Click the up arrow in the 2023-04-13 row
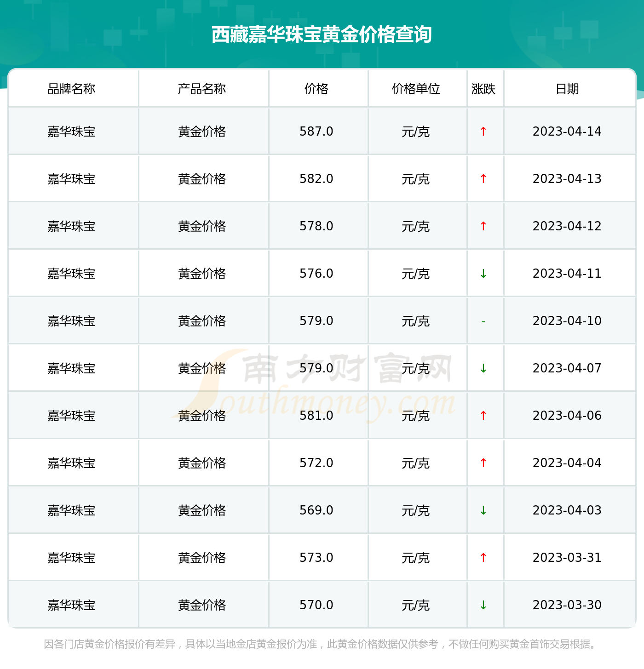Viewport: 644px width, 669px height. coord(483,179)
